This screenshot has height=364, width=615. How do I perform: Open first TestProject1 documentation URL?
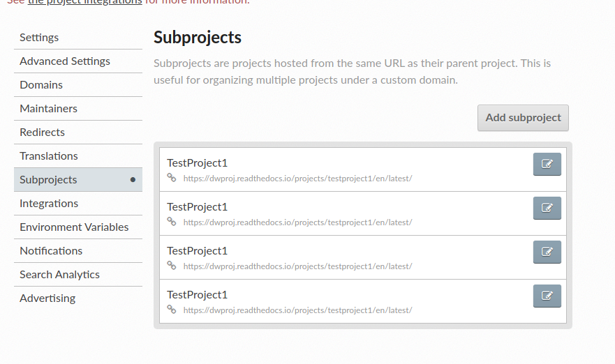pyautogui.click(x=297, y=179)
